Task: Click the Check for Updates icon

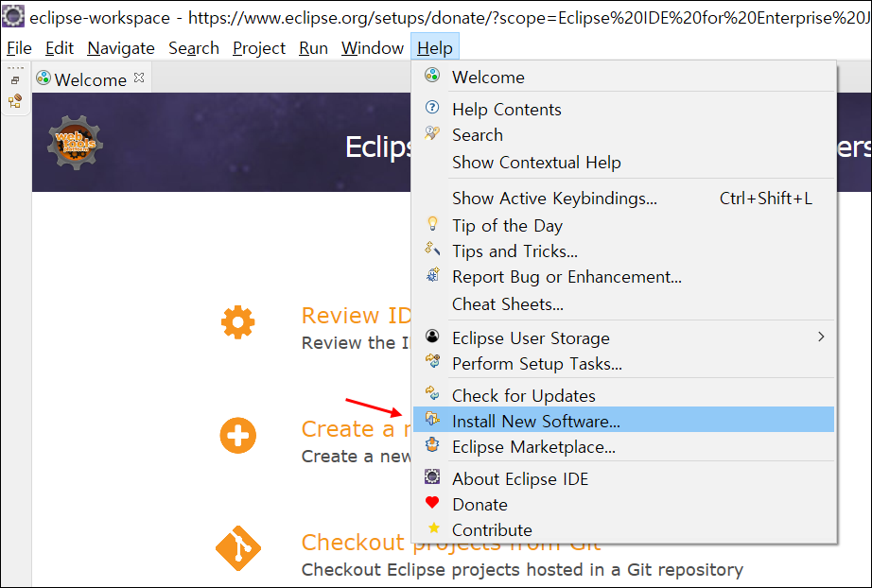Action: coord(432,393)
